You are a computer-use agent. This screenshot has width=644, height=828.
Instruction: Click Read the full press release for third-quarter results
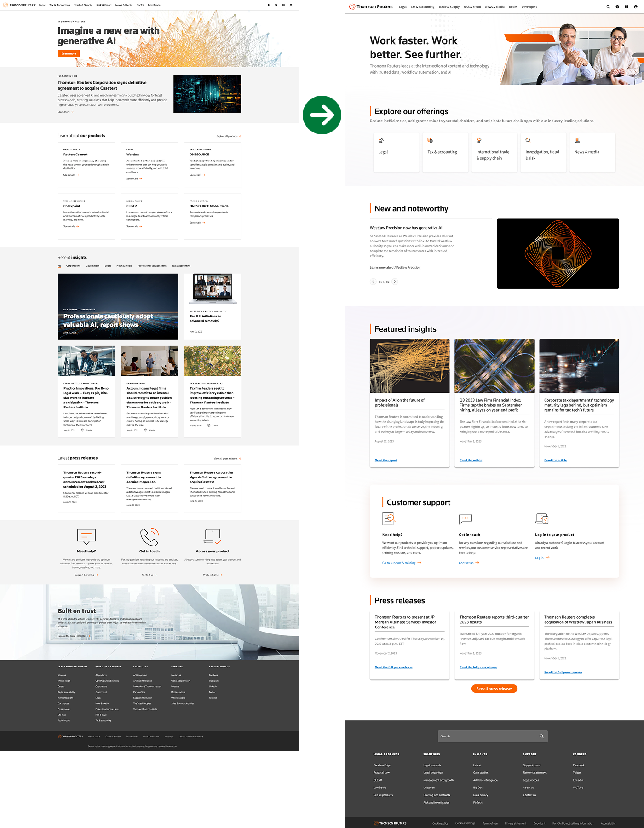click(478, 667)
